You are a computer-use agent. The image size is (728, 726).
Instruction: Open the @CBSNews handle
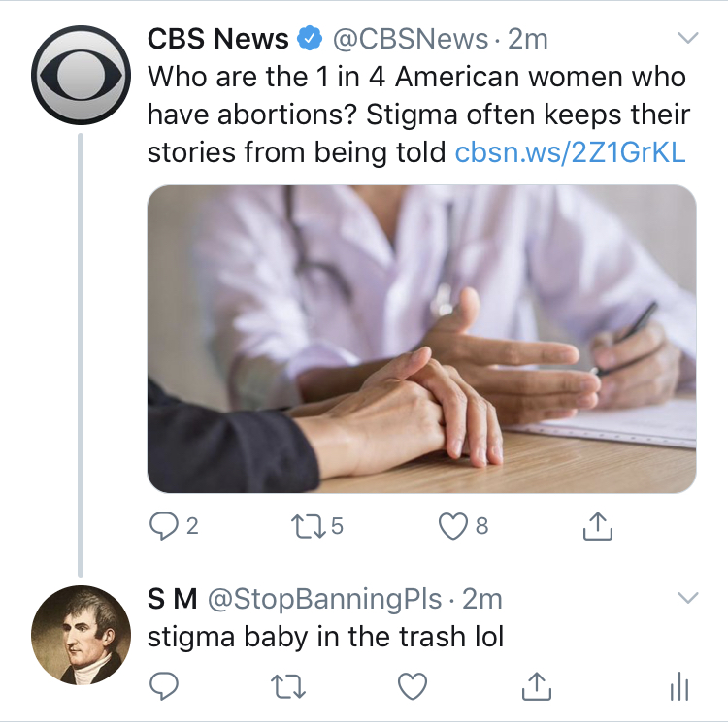tap(411, 39)
